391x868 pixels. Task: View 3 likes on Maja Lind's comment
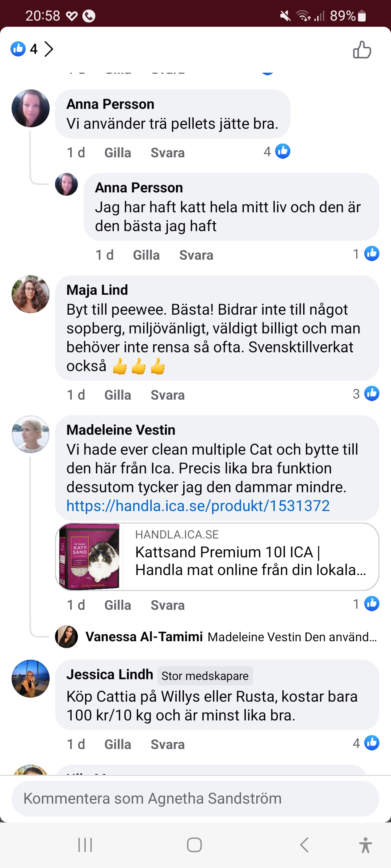[366, 394]
